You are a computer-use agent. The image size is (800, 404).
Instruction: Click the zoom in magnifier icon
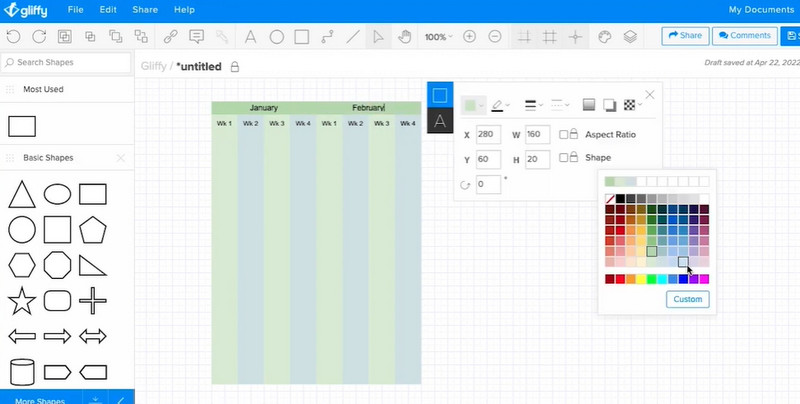[x=469, y=37]
